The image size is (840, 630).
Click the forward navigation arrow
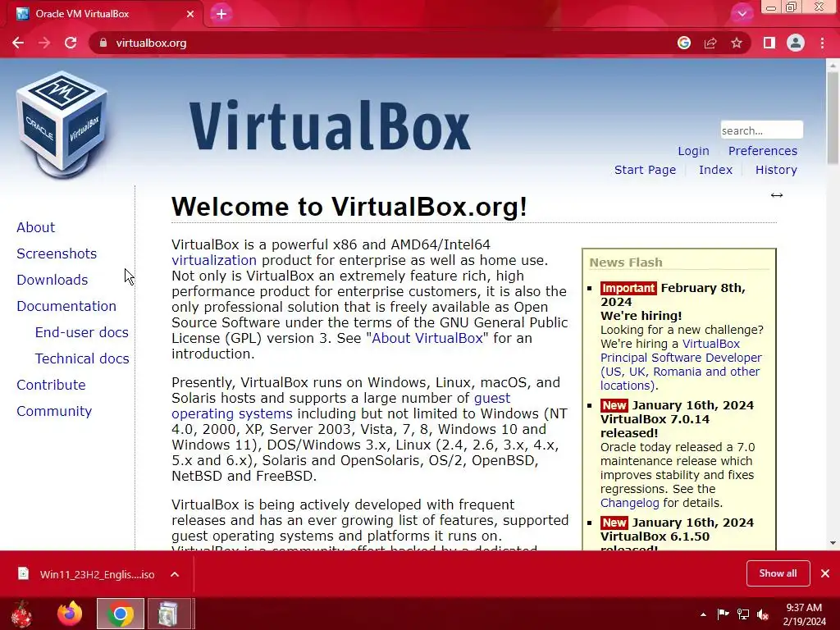tap(44, 43)
